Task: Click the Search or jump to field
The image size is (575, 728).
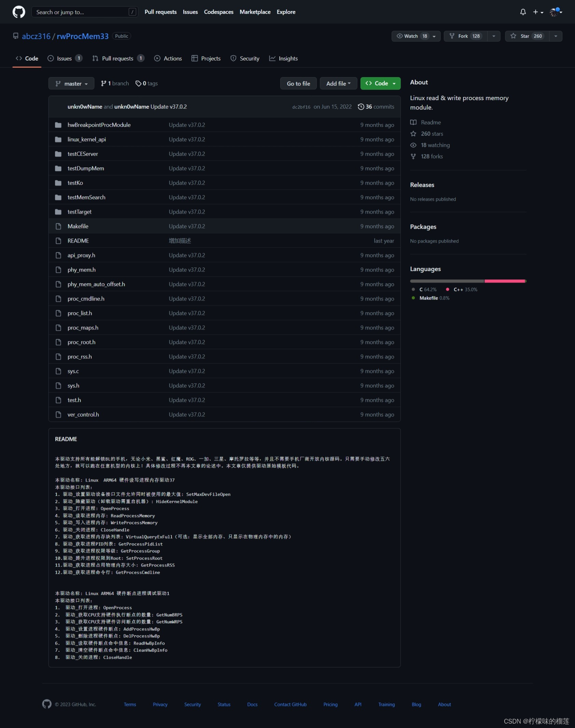Action: pos(85,12)
